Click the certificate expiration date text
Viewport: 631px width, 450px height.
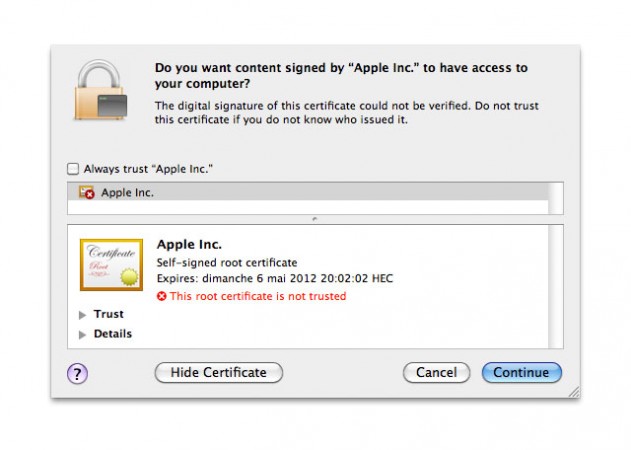(x=275, y=278)
